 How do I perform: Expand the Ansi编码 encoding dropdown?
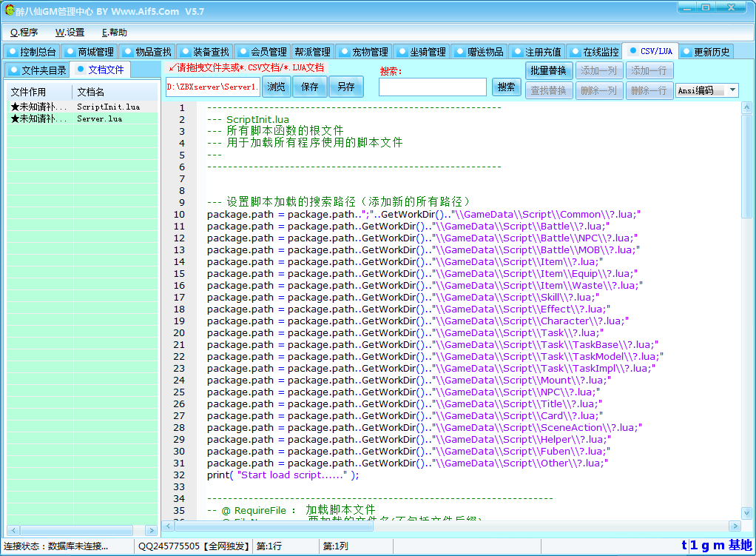[x=732, y=90]
